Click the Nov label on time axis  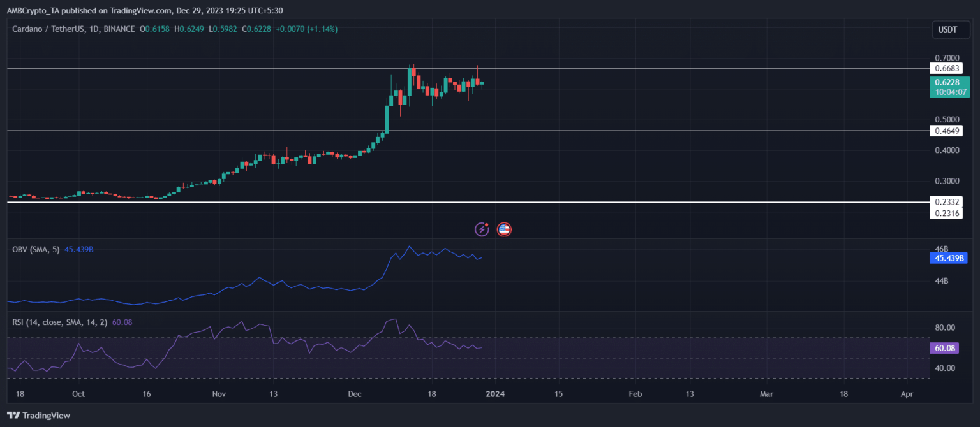click(219, 394)
